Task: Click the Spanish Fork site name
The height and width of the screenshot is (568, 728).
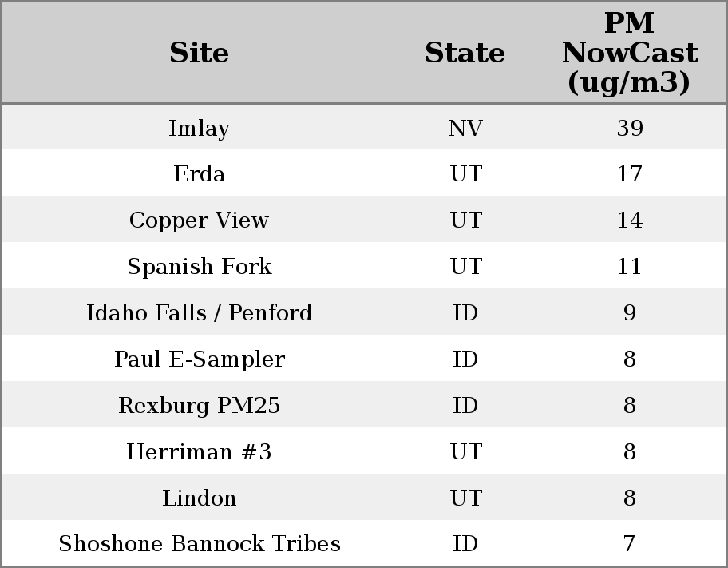Action: point(199,267)
